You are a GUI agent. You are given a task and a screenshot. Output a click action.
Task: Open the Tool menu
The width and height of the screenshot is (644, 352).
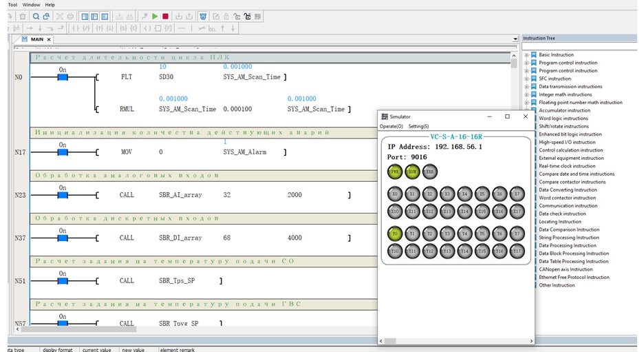pos(13,5)
